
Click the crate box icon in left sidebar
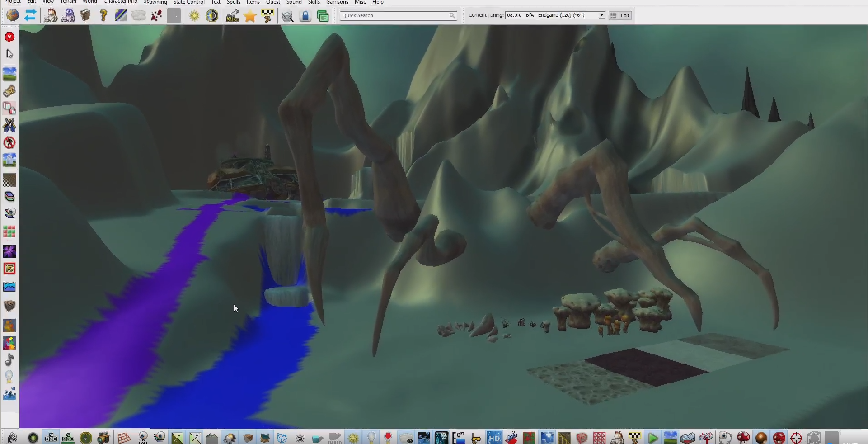(9, 306)
